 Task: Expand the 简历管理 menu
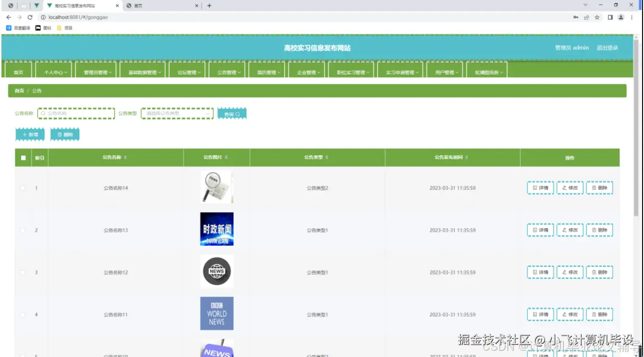tap(267, 69)
